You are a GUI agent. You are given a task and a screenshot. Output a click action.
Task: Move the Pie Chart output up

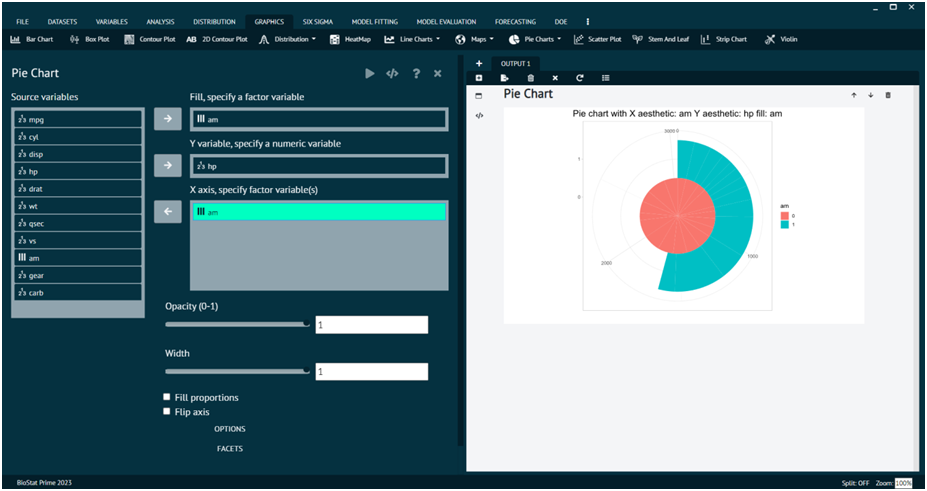[x=854, y=95]
